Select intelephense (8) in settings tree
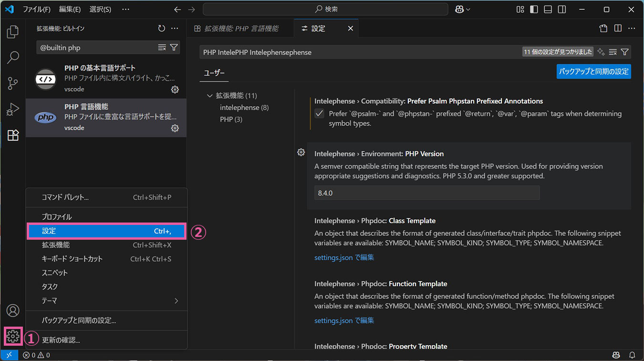 click(x=244, y=107)
